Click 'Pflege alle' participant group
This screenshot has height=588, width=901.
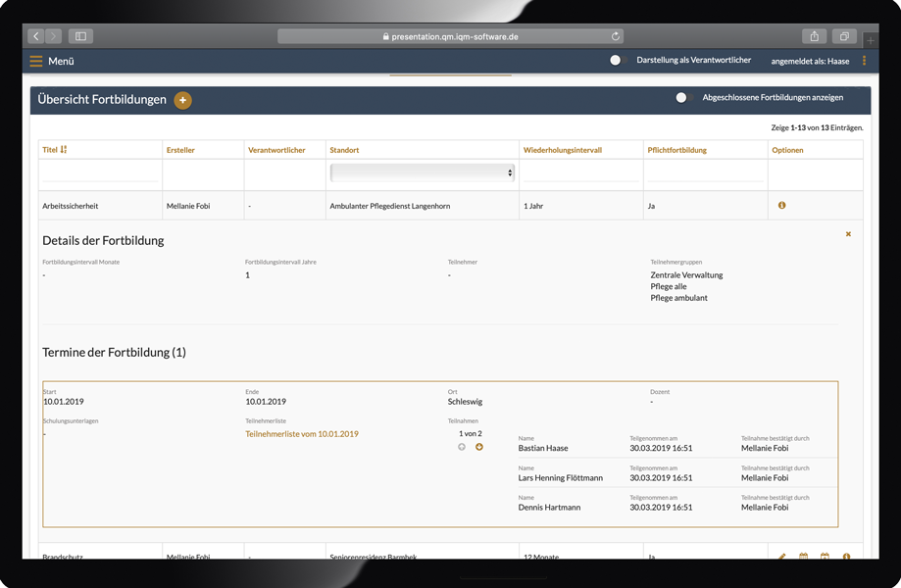[669, 286]
